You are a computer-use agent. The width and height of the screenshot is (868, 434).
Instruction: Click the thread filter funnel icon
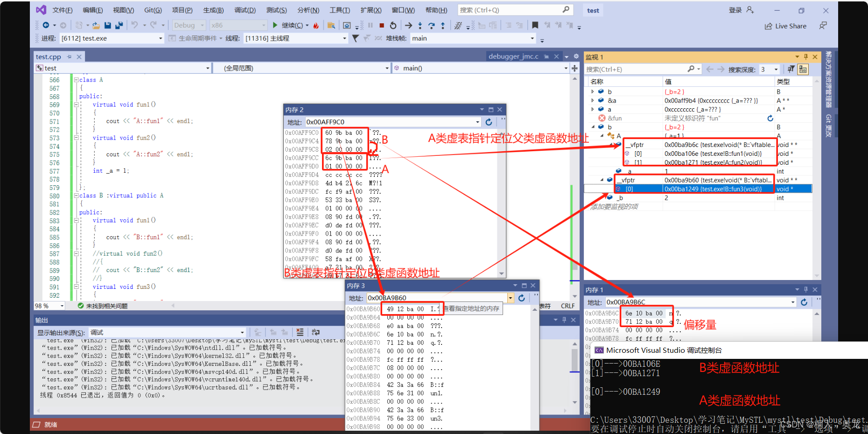[356, 38]
